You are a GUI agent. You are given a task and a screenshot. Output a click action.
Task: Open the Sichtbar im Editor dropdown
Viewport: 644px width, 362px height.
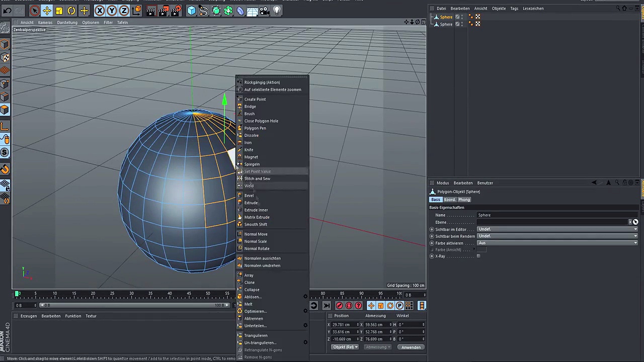[x=557, y=229]
